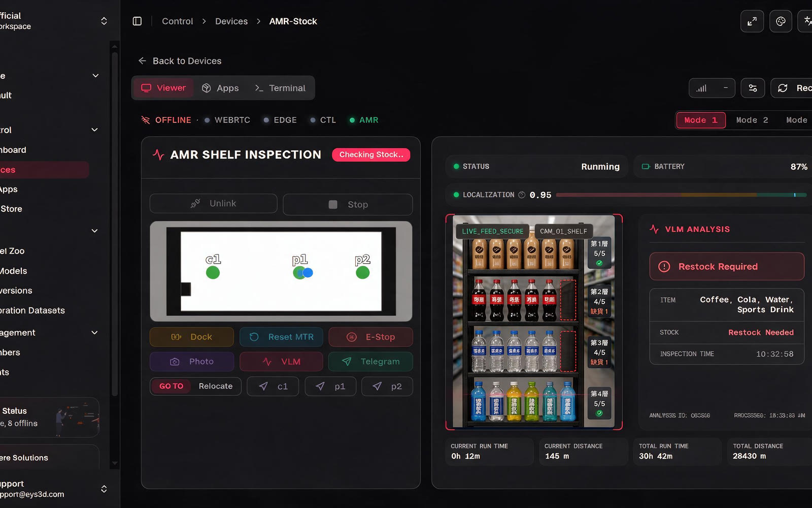The width and height of the screenshot is (812, 508).
Task: Click the c1 waypoint on map
Action: coord(213,272)
